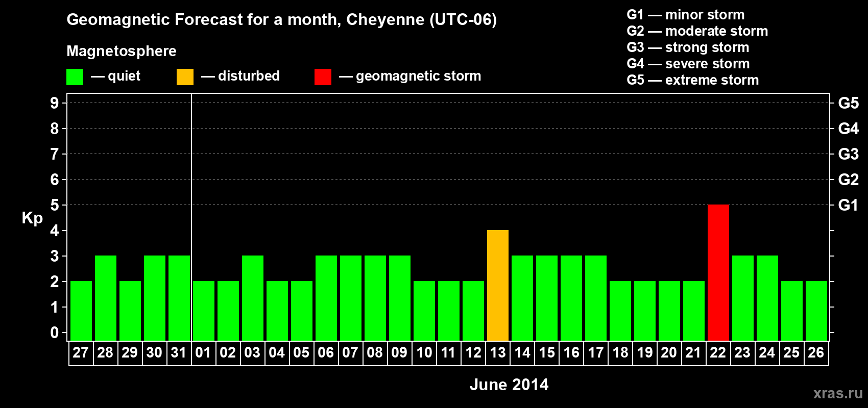This screenshot has height=408, width=868.
Task: Click the 'G3 — strong storm' legend line
Action: (x=688, y=47)
